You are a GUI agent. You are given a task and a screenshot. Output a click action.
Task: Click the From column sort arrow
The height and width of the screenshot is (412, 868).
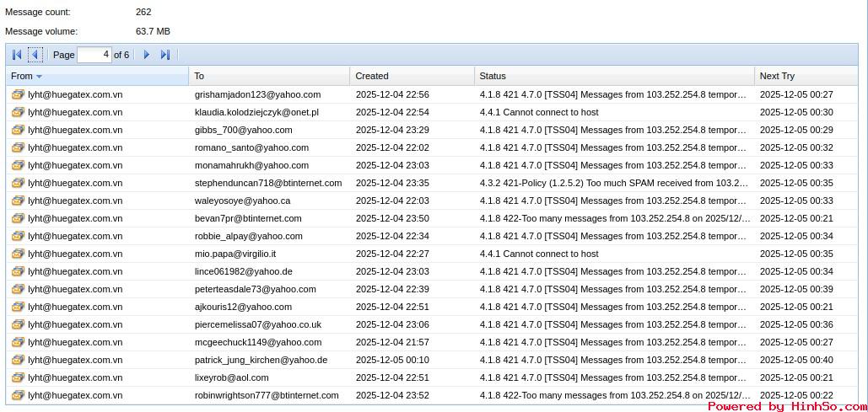click(x=40, y=77)
